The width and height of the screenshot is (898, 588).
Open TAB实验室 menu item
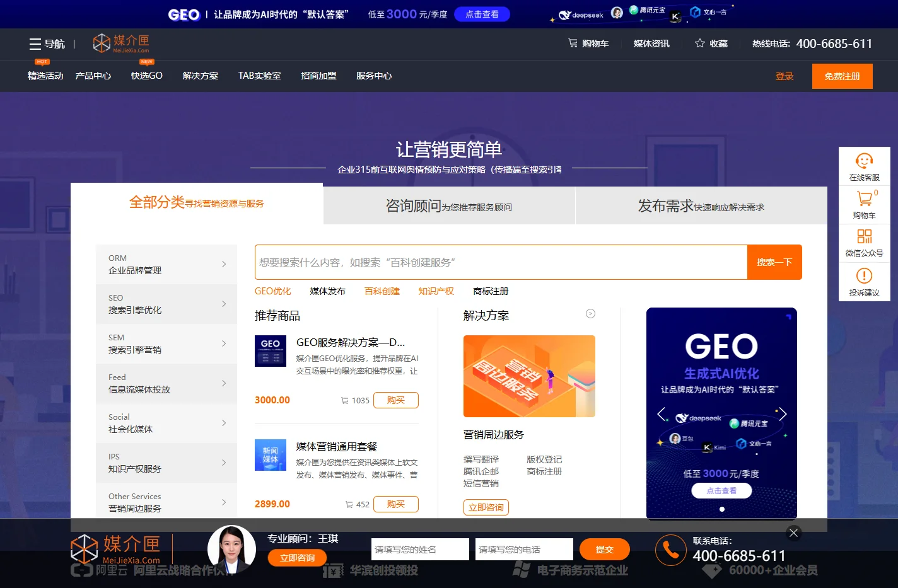coord(259,76)
